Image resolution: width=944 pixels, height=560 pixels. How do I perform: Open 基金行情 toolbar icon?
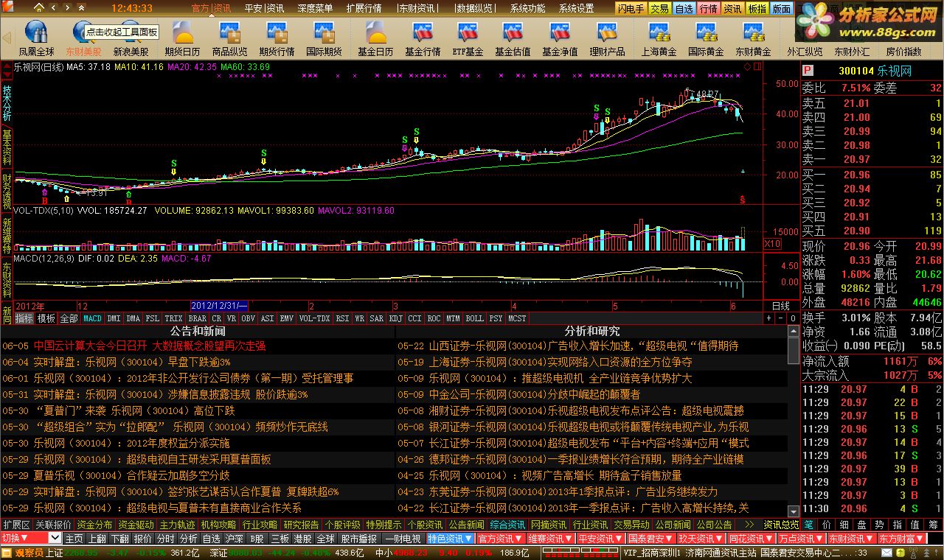tap(422, 39)
